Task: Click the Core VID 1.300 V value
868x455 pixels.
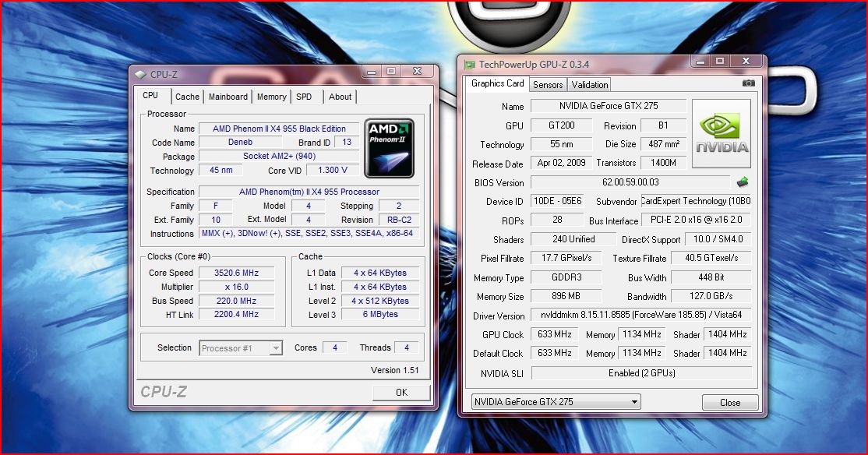Action: pos(332,171)
